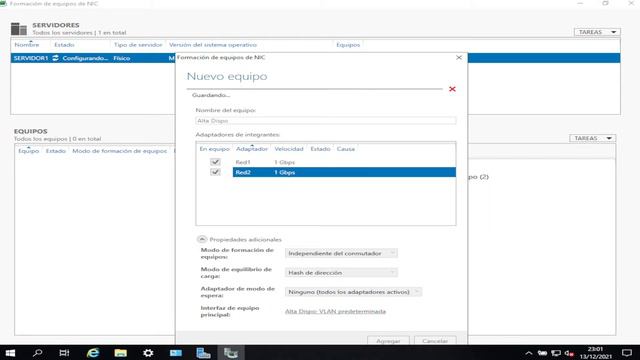This screenshot has height=360, width=640.
Task: Close the Nuevo equipo dialog with X
Action: (x=459, y=58)
